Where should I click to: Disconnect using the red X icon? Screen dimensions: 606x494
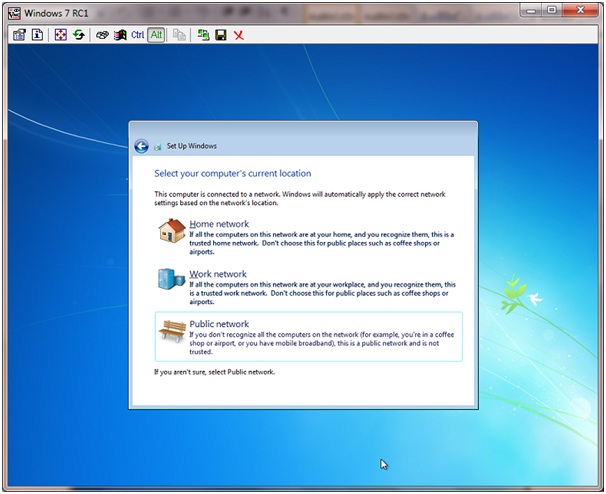pyautogui.click(x=239, y=36)
